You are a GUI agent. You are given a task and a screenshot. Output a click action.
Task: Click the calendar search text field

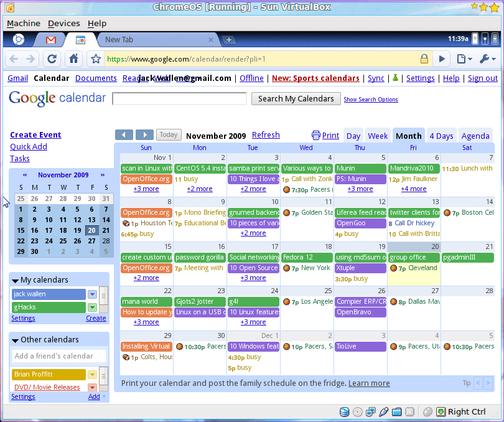(179, 98)
